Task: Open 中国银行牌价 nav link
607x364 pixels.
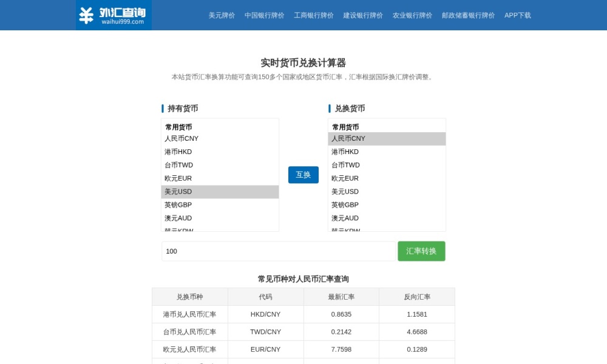Action: pos(264,16)
